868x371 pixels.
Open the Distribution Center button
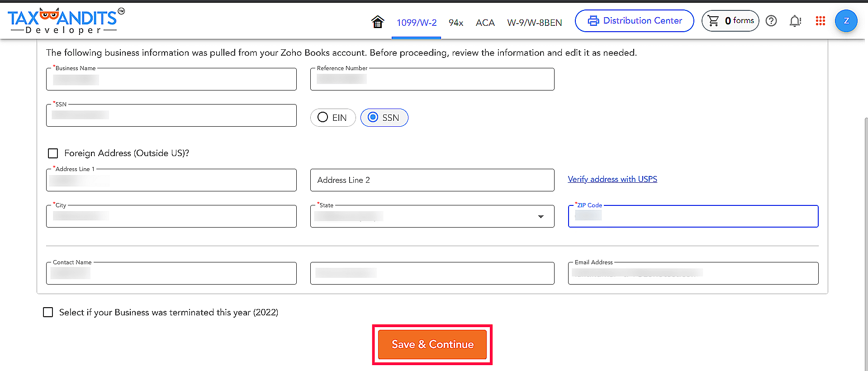pyautogui.click(x=634, y=21)
